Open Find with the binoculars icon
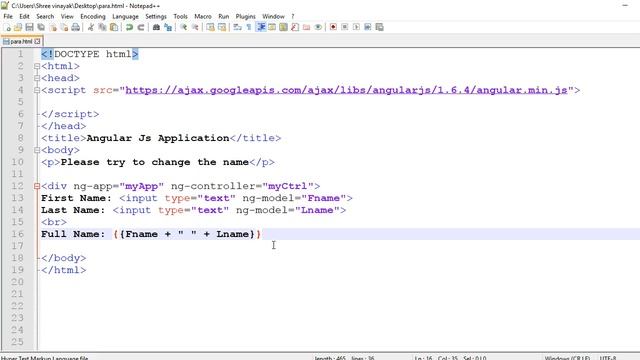 click(156, 27)
